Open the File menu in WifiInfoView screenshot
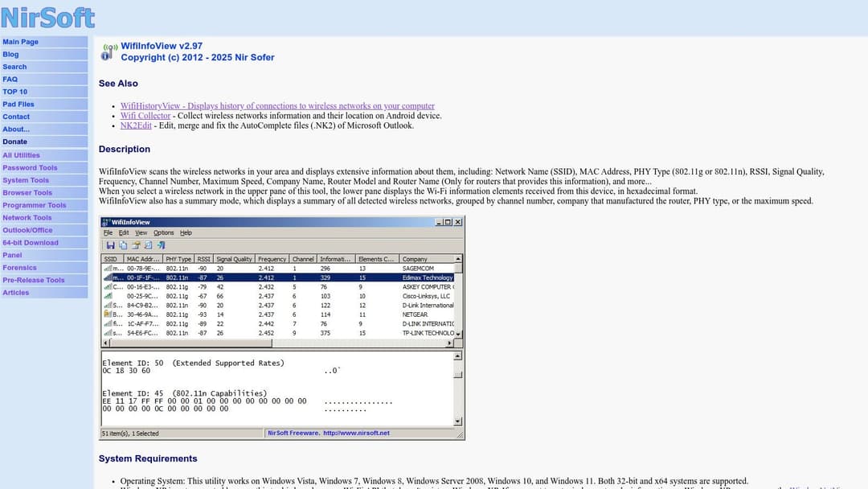 coord(108,233)
